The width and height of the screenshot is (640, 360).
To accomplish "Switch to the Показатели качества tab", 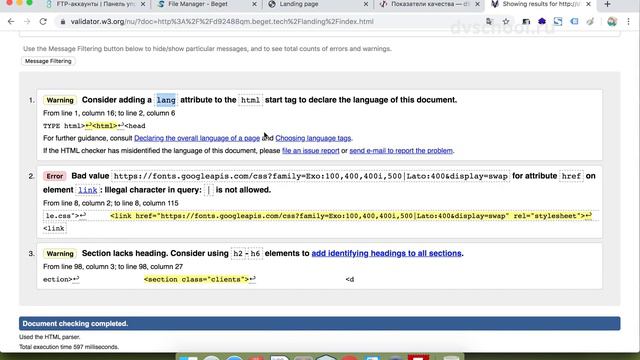I will (x=429, y=4).
